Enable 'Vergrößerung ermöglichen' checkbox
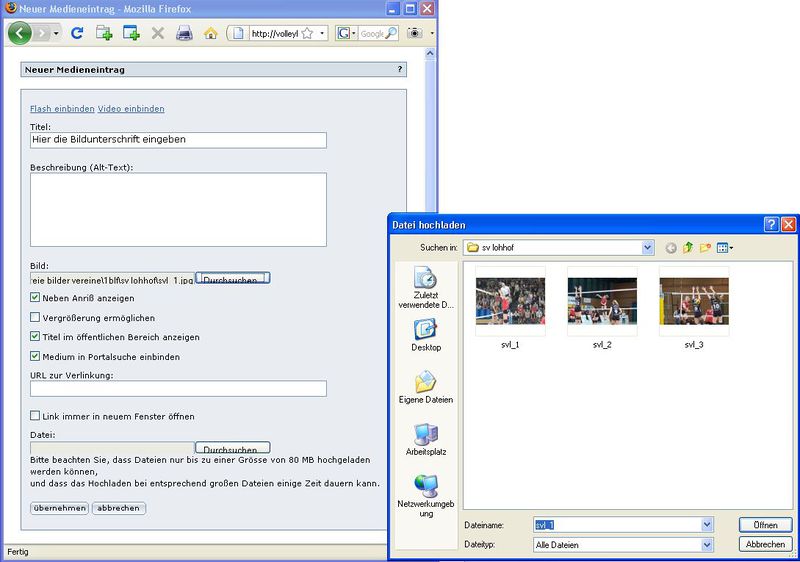 coord(35,317)
